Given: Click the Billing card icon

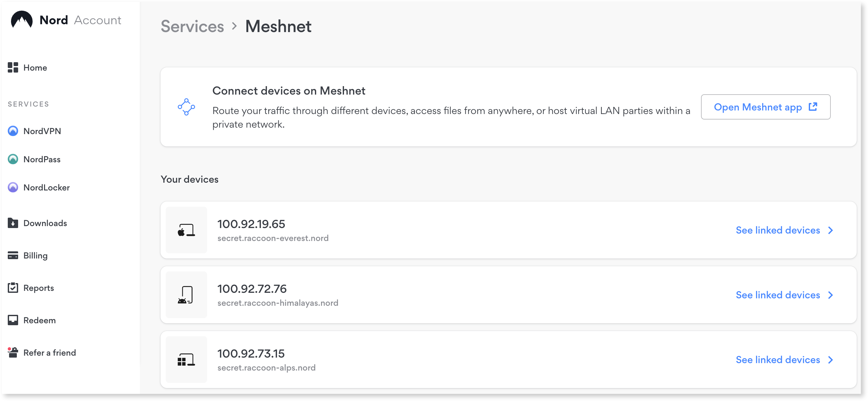Looking at the screenshot, I should (13, 255).
